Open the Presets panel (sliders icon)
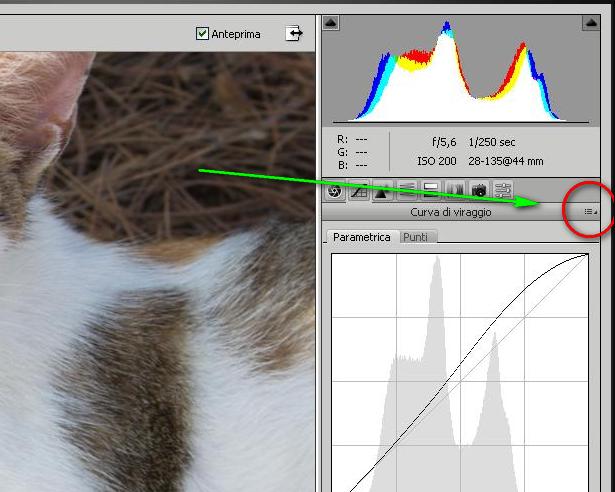The height and width of the screenshot is (492, 615). pyautogui.click(x=503, y=190)
